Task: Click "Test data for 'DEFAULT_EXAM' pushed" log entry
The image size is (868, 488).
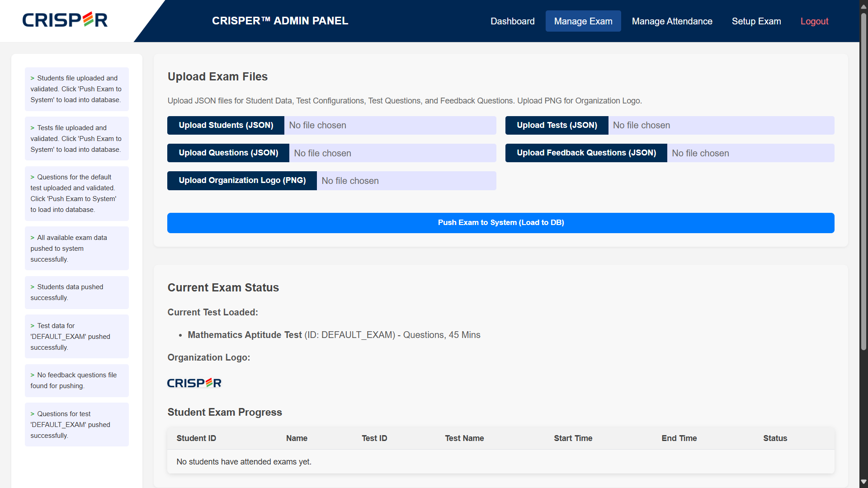Action: [77, 337]
